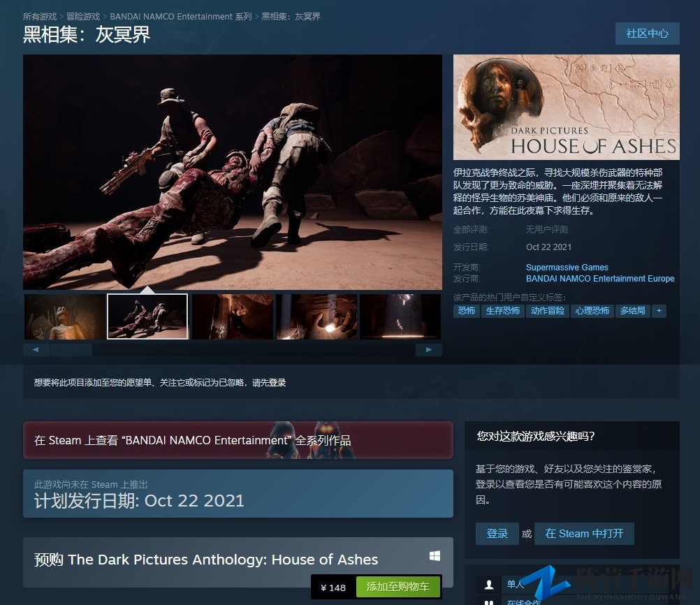Open the main large game screenshot
Viewport: 700px width, 605px height.
click(x=233, y=172)
